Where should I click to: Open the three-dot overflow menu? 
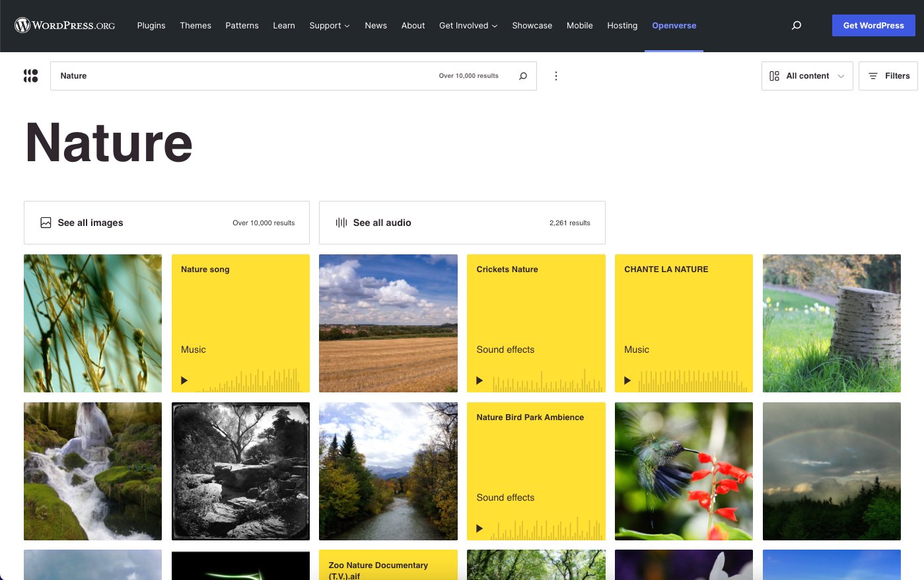(x=555, y=75)
